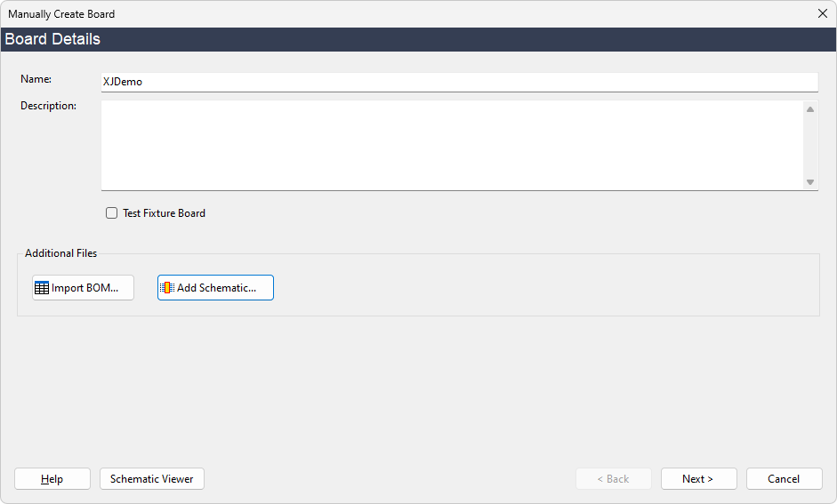Image resolution: width=837 pixels, height=504 pixels.
Task: Click the Add Schematic chip icon
Action: tap(167, 288)
